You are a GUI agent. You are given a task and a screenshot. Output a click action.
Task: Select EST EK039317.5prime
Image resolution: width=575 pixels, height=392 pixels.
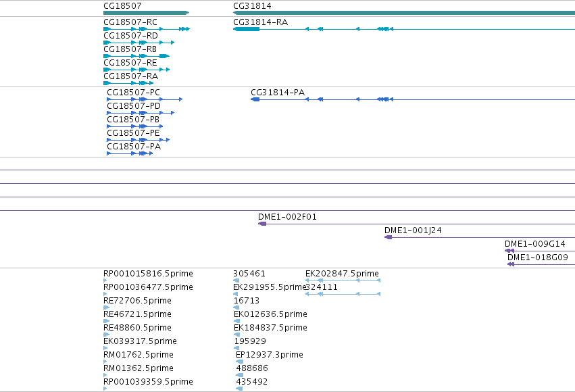pyautogui.click(x=140, y=341)
